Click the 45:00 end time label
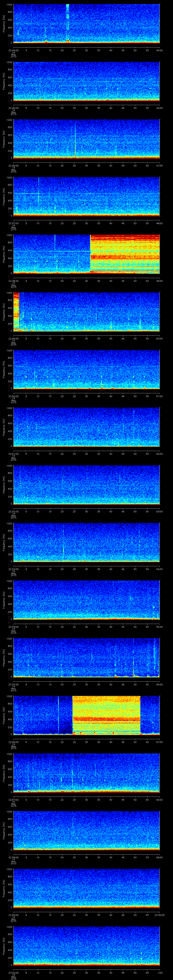The width and height of the screenshot is (173, 980). [x=160, y=50]
